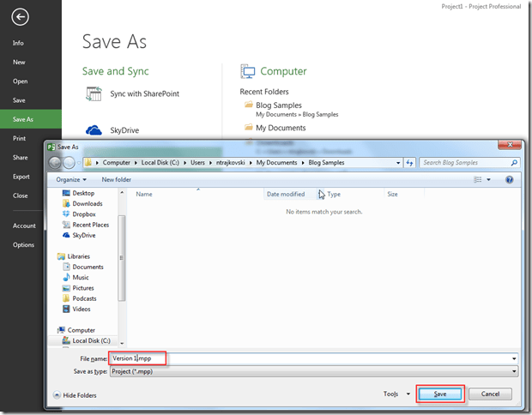Click the Save button in the dialog
Image resolution: width=532 pixels, height=415 pixels.
pyautogui.click(x=440, y=394)
